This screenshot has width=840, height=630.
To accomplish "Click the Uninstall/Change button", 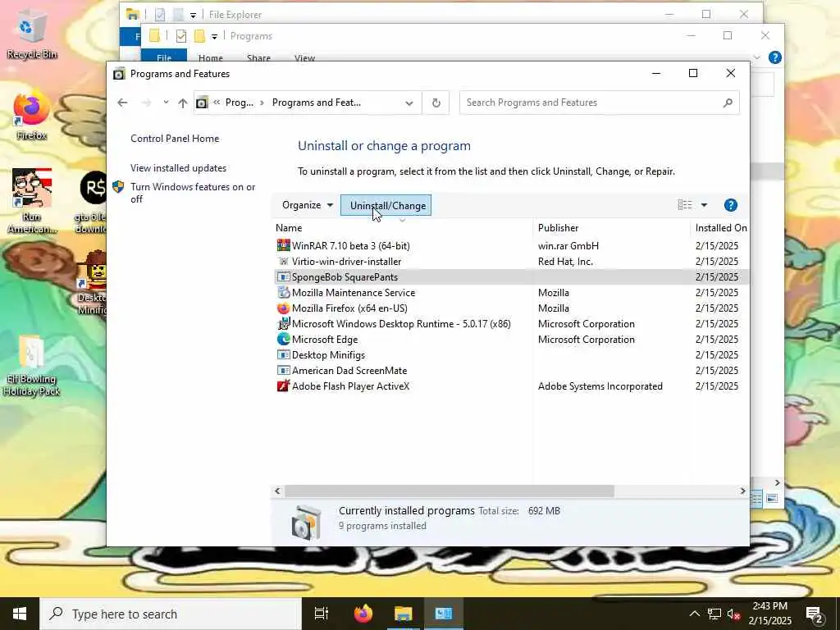I will (x=386, y=205).
